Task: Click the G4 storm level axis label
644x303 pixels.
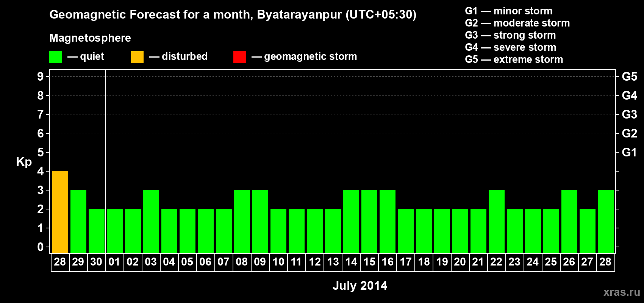Action: coord(630,95)
